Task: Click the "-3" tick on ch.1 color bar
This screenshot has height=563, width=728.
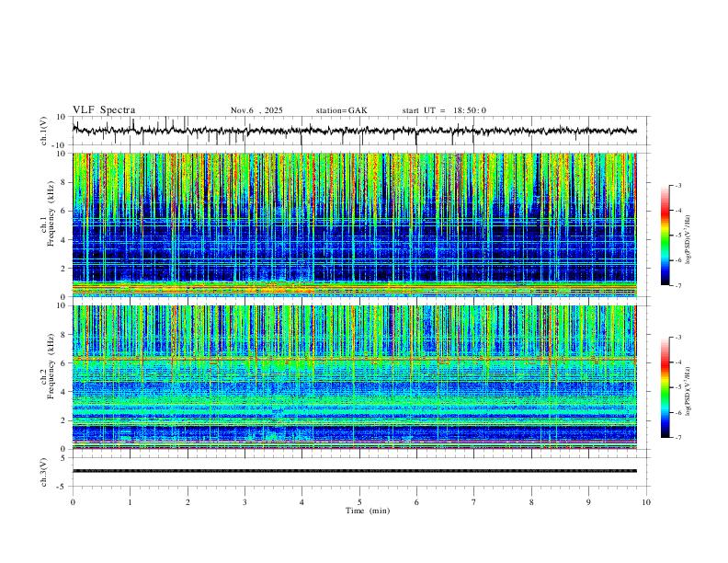Action: pos(677,185)
